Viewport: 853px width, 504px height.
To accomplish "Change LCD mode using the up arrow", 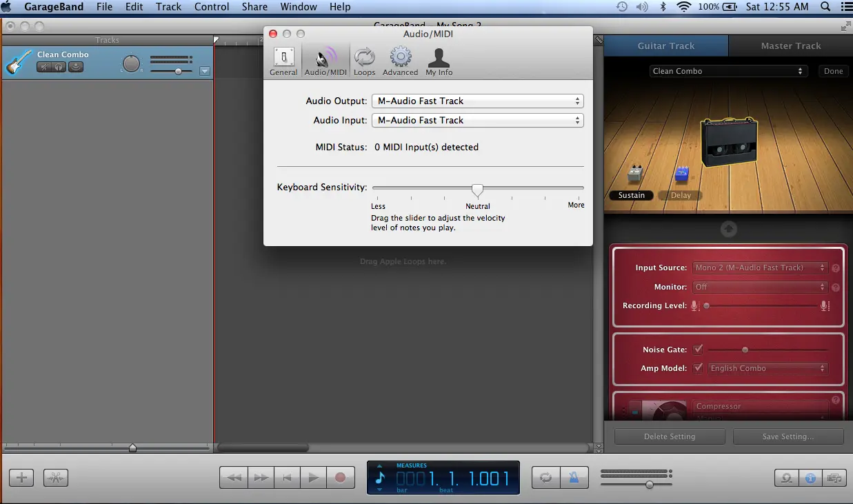I will coord(379,465).
